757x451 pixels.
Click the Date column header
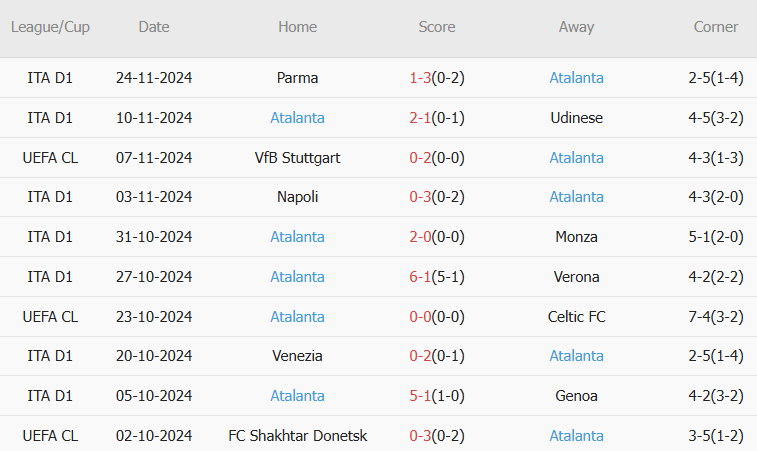[154, 27]
